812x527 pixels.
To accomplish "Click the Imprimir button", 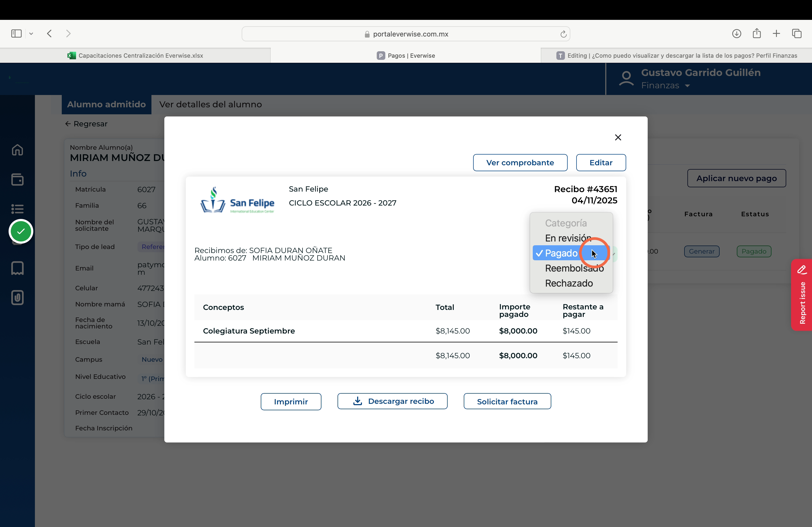I will tap(291, 402).
